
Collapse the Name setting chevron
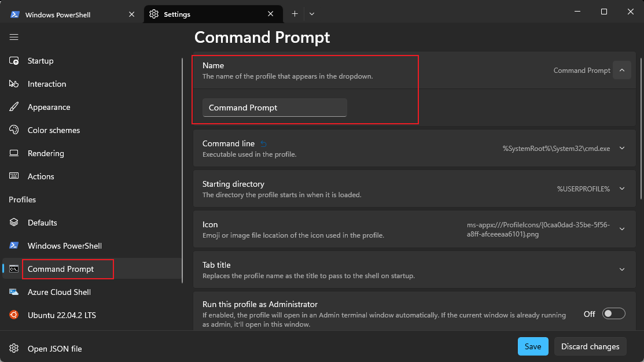(622, 70)
